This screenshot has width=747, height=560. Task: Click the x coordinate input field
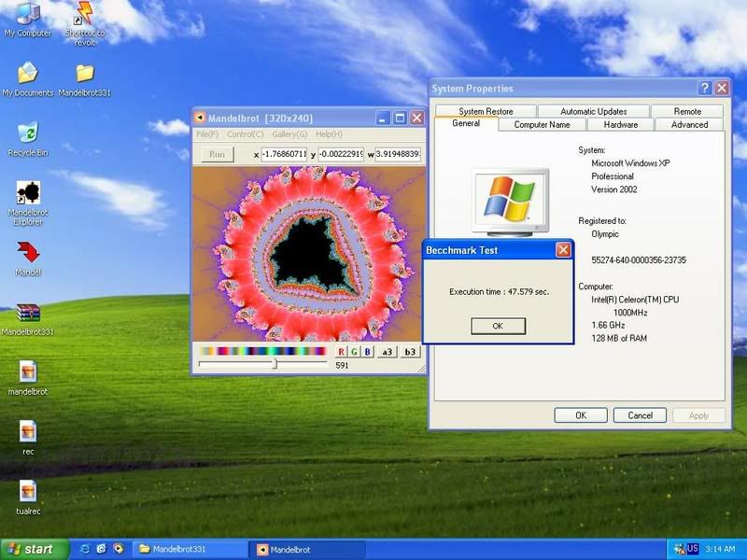[x=284, y=154]
